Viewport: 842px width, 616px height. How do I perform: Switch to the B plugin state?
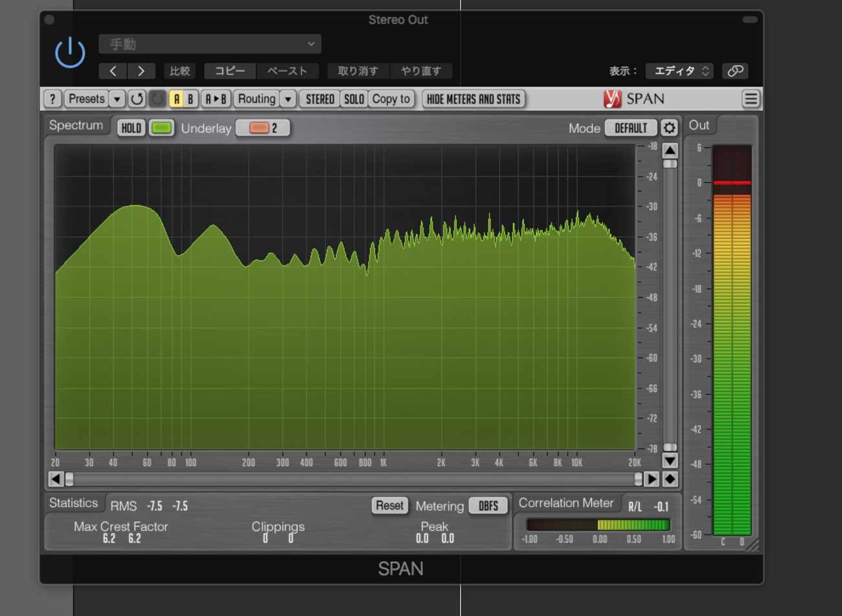click(190, 99)
